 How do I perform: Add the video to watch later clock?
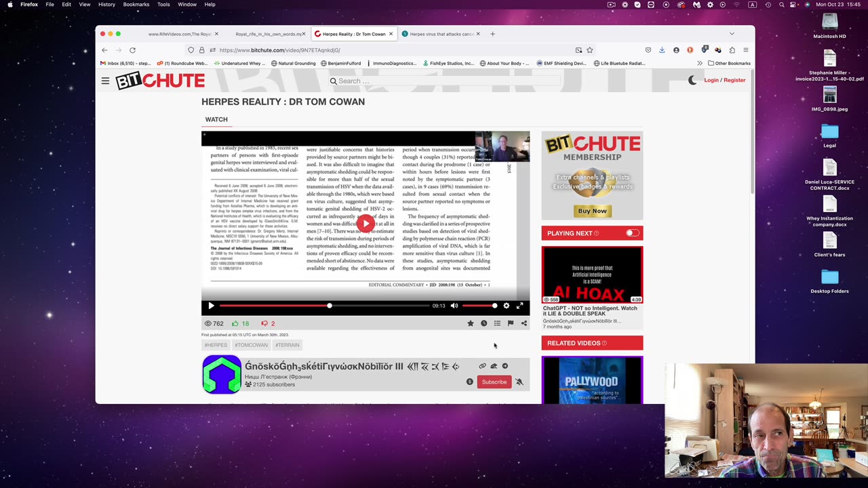pos(484,323)
